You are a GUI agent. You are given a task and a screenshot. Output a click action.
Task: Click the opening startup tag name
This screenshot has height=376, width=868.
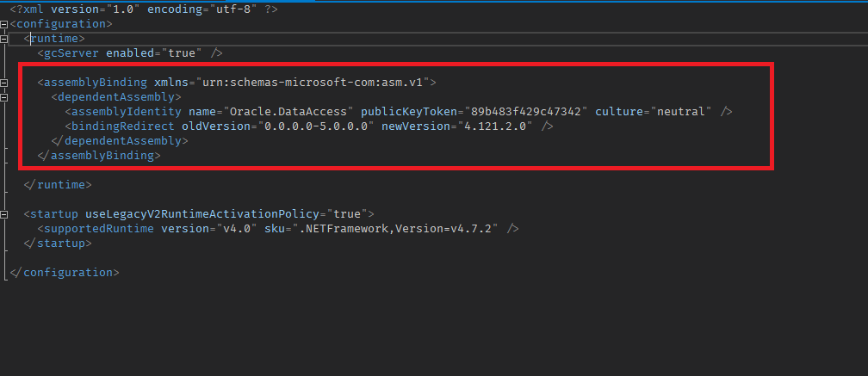coord(54,214)
